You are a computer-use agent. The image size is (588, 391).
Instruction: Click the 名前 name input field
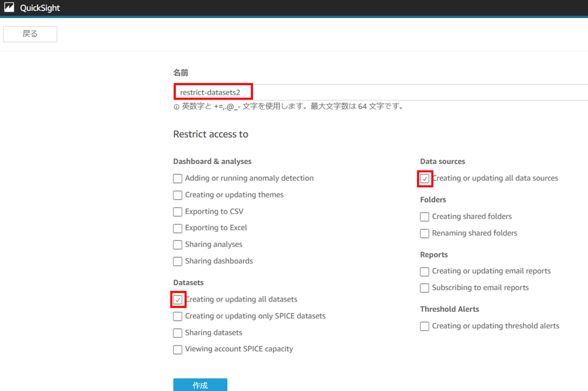click(x=381, y=92)
